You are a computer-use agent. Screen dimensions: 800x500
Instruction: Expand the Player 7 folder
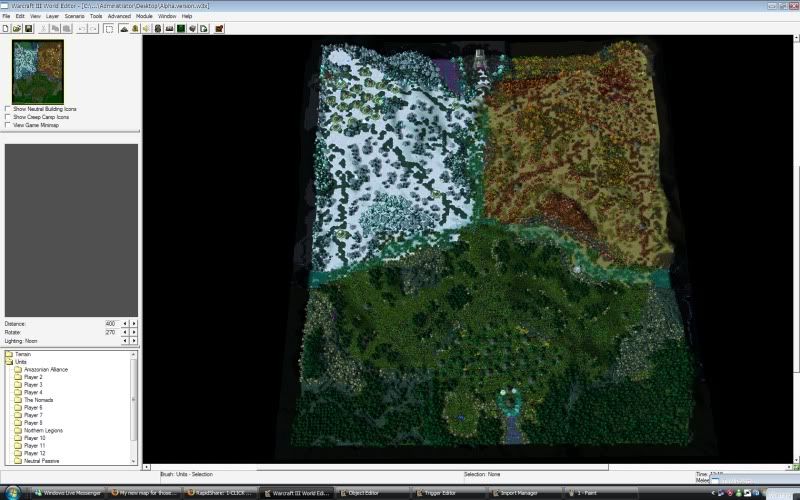18,415
